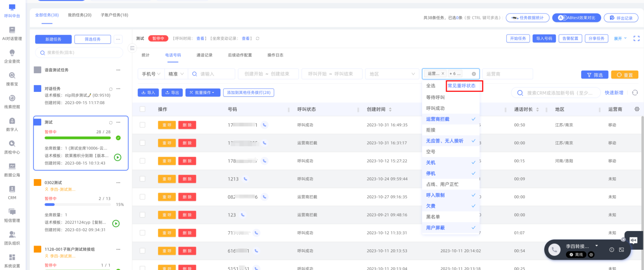Click the green play button on 测试 task

point(118,157)
